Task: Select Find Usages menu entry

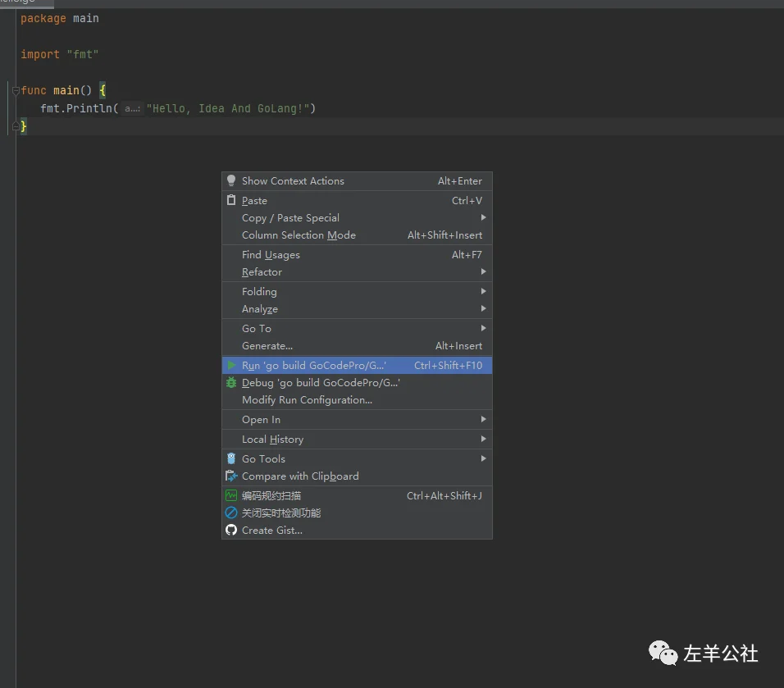Action: point(271,255)
